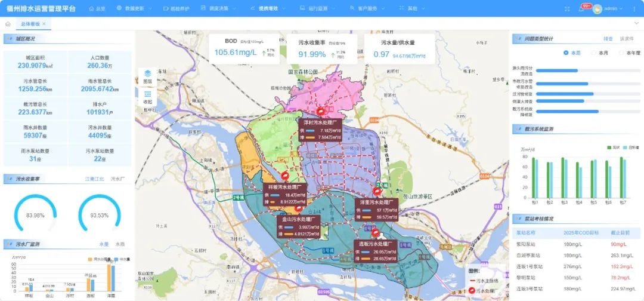The image size is (644, 301).
Task: Switch to 误求件 tab in 问题类型统计
Action: coord(627,39)
